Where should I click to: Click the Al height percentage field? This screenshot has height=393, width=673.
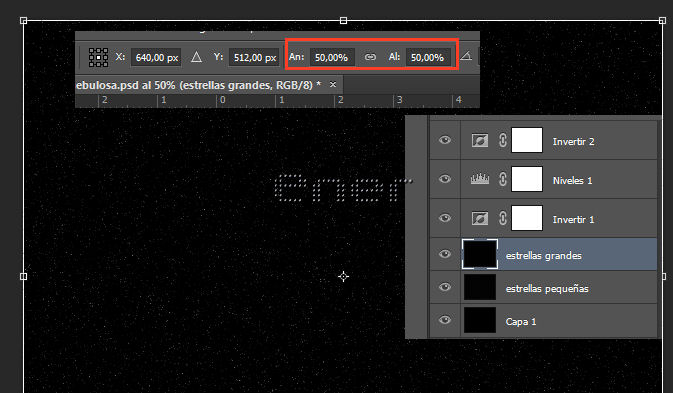point(428,57)
